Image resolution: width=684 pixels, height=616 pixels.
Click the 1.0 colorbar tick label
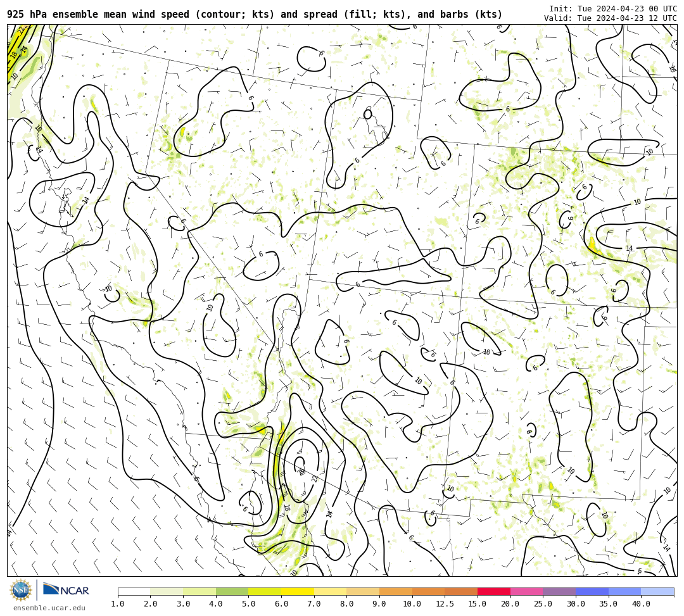tap(118, 604)
